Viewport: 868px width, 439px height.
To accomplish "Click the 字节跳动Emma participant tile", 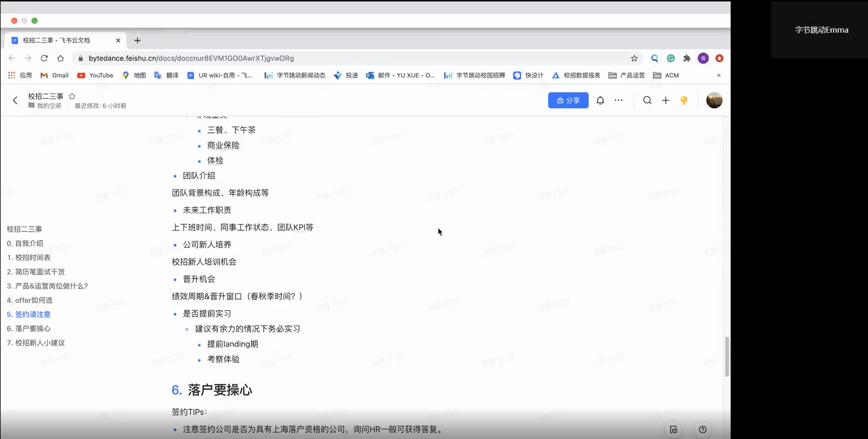I will (820, 30).
